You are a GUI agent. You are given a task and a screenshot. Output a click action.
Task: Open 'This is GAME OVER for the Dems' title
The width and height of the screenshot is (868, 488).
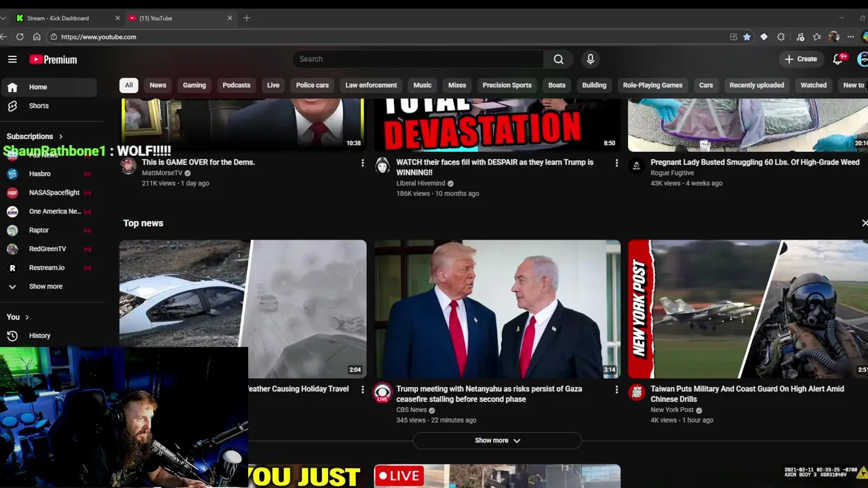[x=198, y=163]
